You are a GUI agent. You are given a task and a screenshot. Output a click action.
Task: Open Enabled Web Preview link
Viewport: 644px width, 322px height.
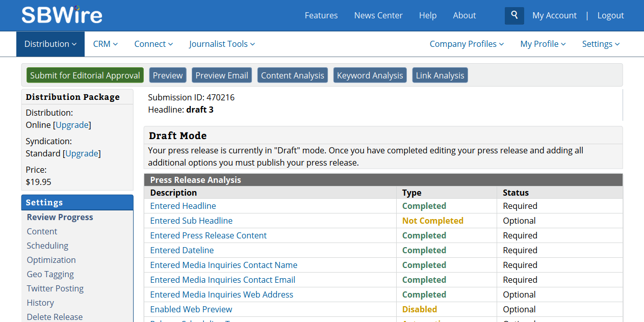point(191,309)
